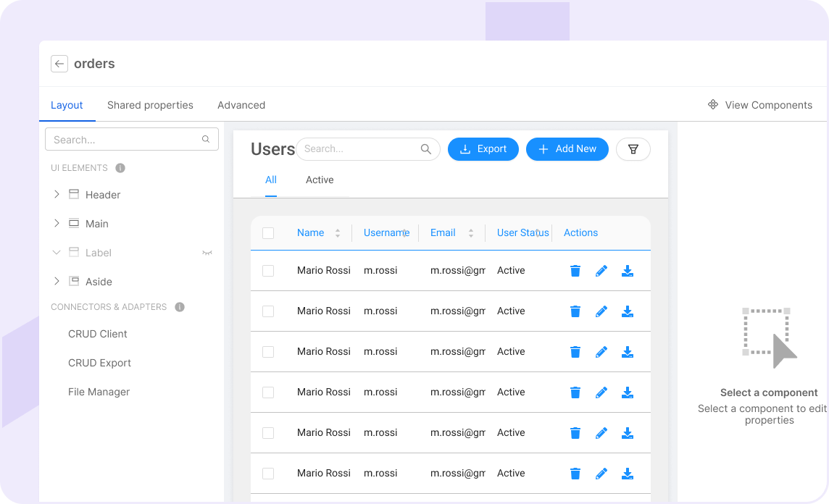This screenshot has height=504, width=829.
Task: Check the checkbox on the first user row
Action: [269, 270]
